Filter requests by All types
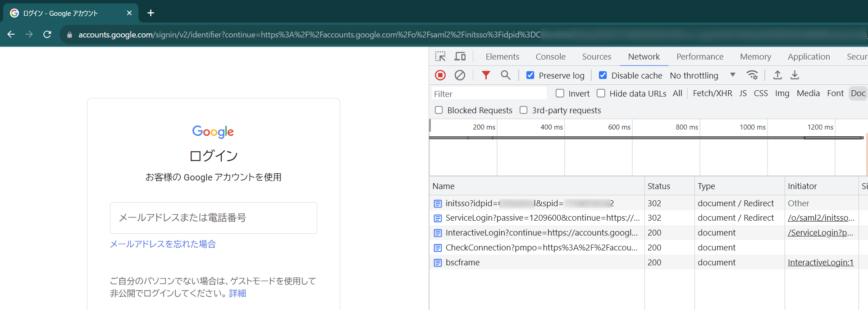 pos(677,93)
